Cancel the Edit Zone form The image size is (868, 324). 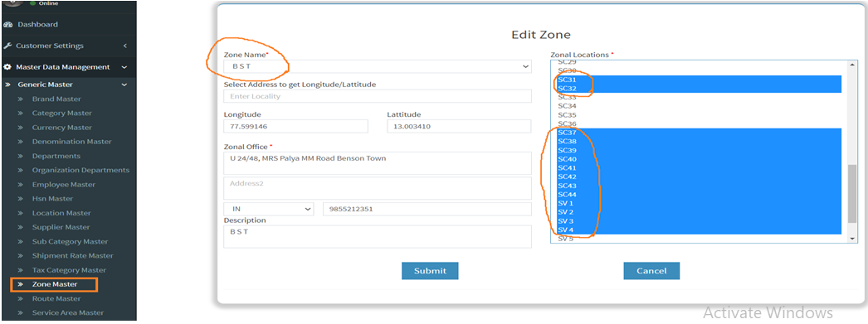[x=651, y=270]
